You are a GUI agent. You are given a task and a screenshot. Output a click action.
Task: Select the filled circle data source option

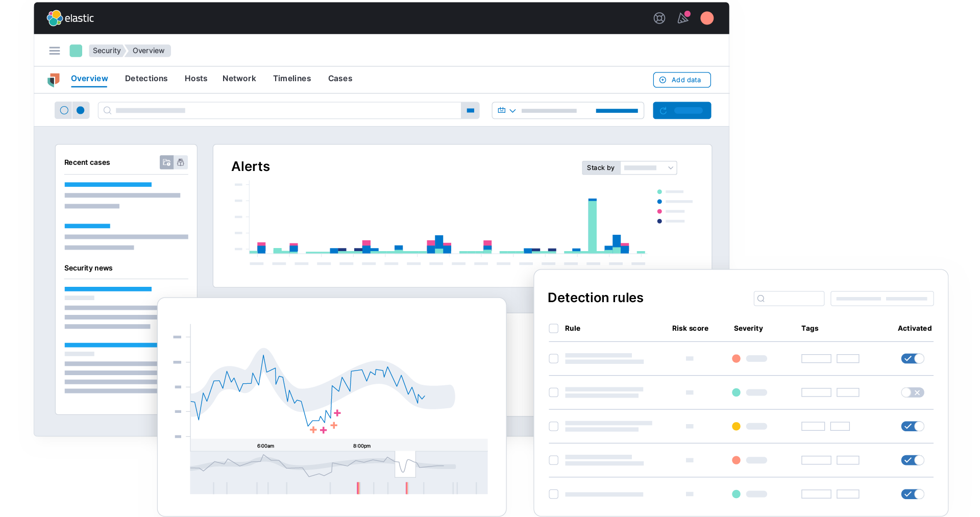pyautogui.click(x=81, y=110)
